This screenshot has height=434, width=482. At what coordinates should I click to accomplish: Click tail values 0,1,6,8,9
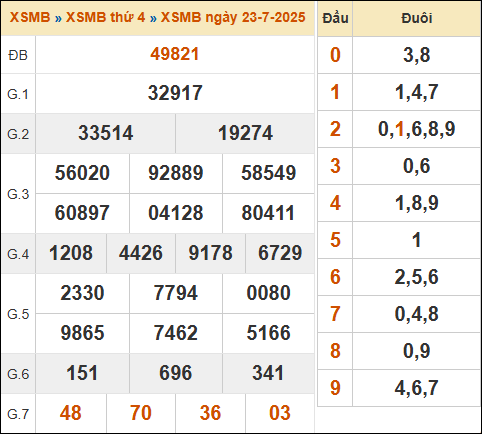coord(416,129)
